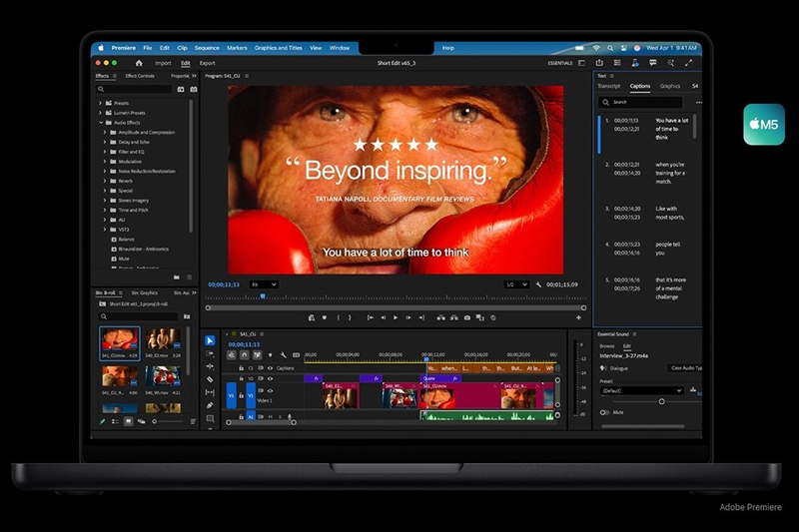799x532 pixels.
Task: Expand the Delay and Echo folder
Action: pyautogui.click(x=105, y=142)
